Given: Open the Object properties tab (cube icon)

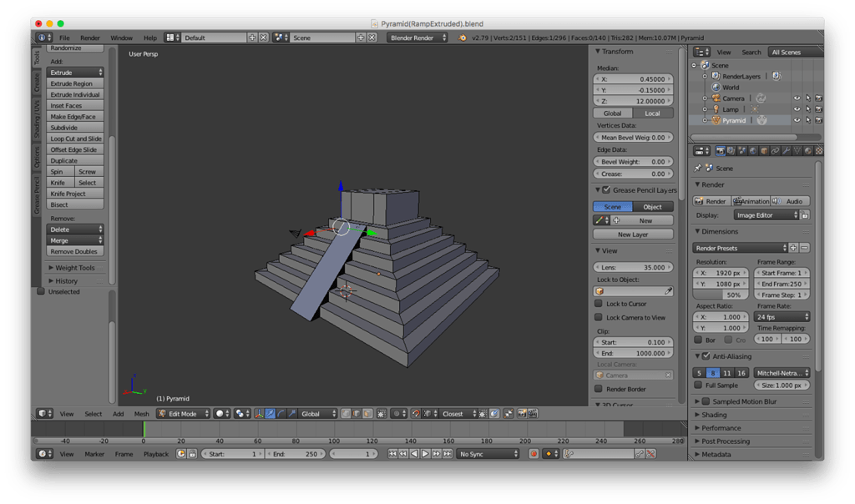Looking at the screenshot, I should point(764,151).
